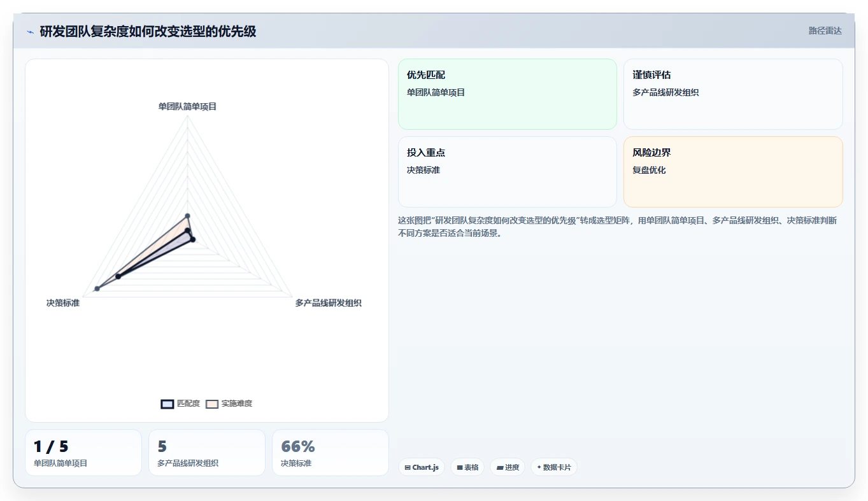Open the 谨慎评估 card
The height and width of the screenshot is (501, 868).
(x=733, y=94)
